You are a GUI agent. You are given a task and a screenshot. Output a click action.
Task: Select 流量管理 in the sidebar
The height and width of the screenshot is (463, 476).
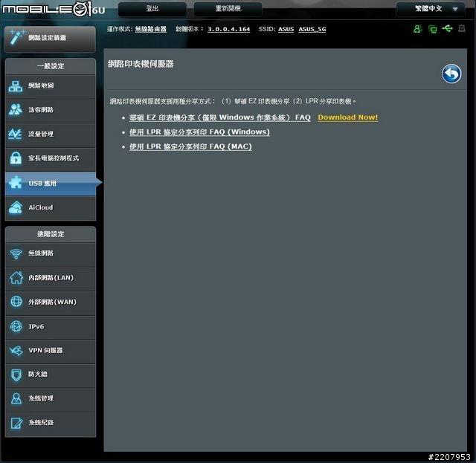coord(50,135)
